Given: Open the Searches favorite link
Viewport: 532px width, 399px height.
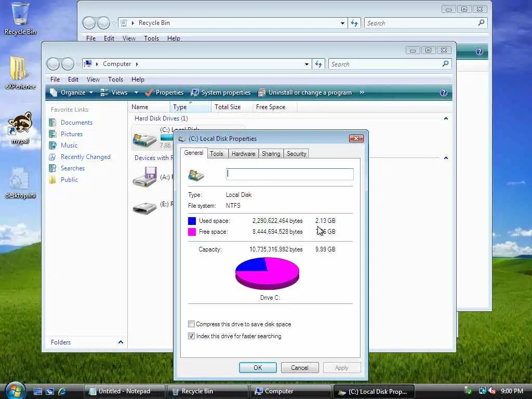Looking at the screenshot, I should pos(73,168).
